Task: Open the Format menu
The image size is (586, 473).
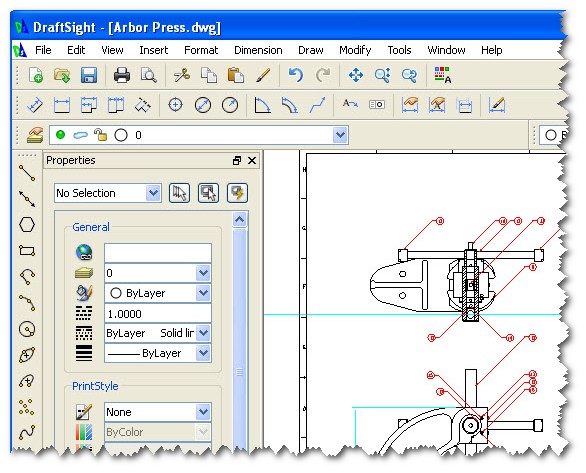Action: tap(201, 50)
